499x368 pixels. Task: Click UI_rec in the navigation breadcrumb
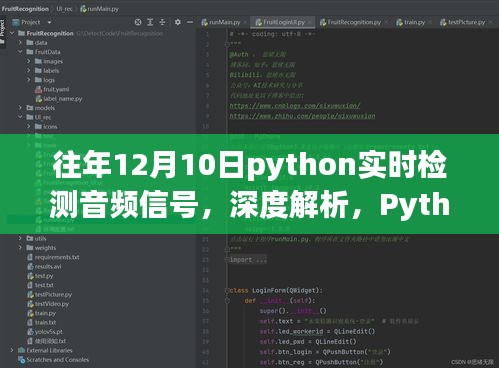[x=64, y=9]
